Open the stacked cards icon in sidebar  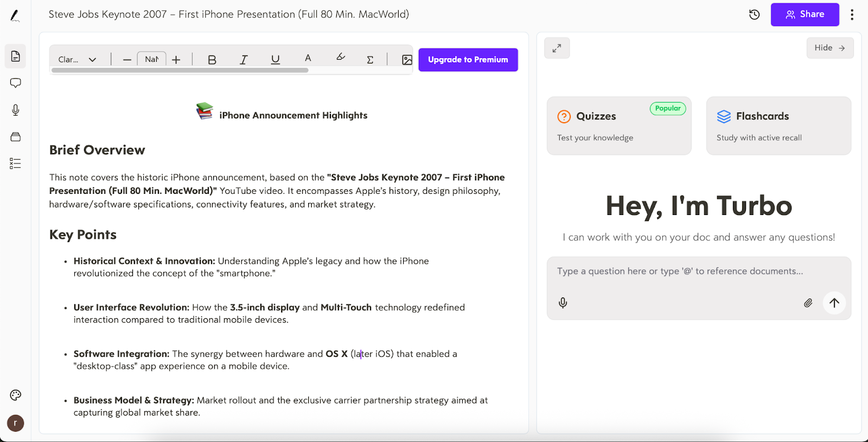(x=15, y=137)
